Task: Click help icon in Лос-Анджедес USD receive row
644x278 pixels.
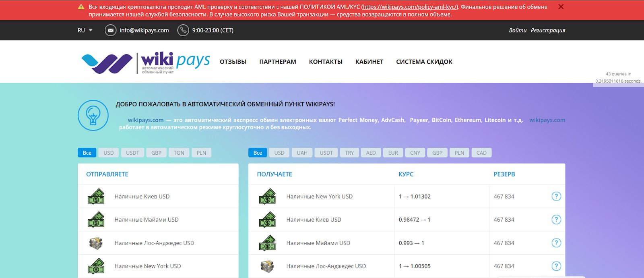Action: [556, 266]
